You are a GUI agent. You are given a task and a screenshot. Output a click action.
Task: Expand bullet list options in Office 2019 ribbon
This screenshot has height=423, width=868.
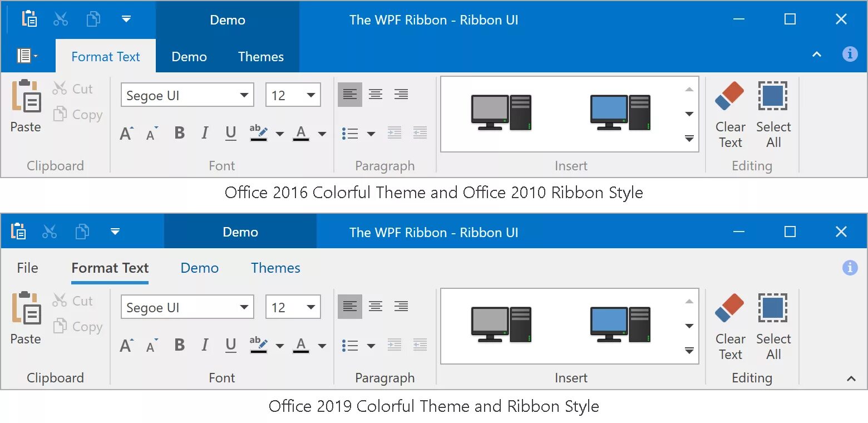[x=371, y=346]
